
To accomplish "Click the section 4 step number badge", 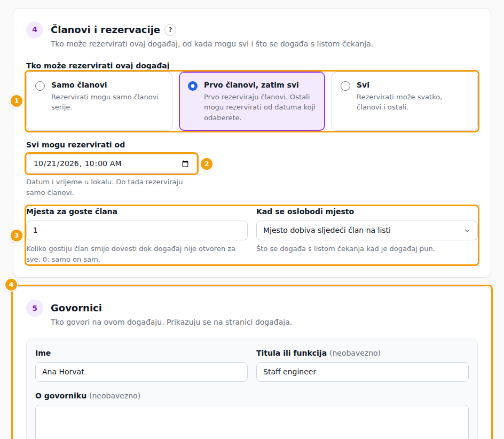I will click(35, 30).
